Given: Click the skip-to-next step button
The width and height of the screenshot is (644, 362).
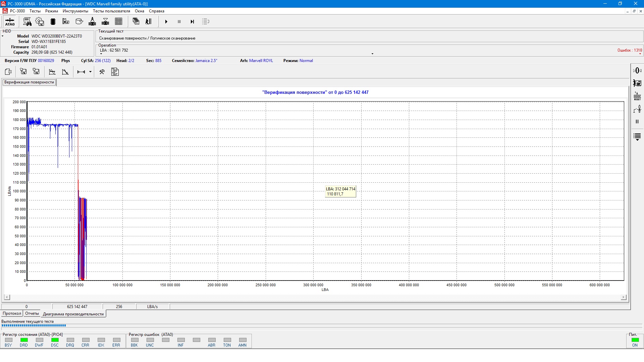Looking at the screenshot, I should pyautogui.click(x=192, y=22).
